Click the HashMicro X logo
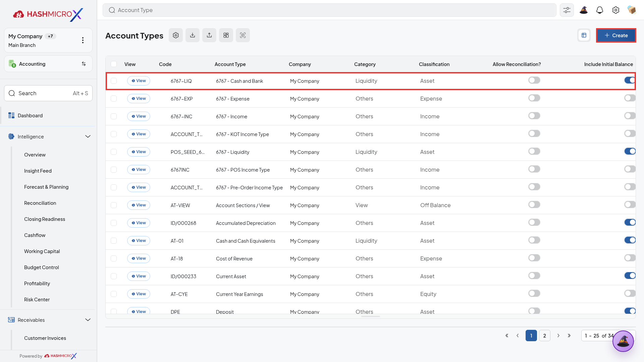The image size is (644, 362). click(x=48, y=14)
